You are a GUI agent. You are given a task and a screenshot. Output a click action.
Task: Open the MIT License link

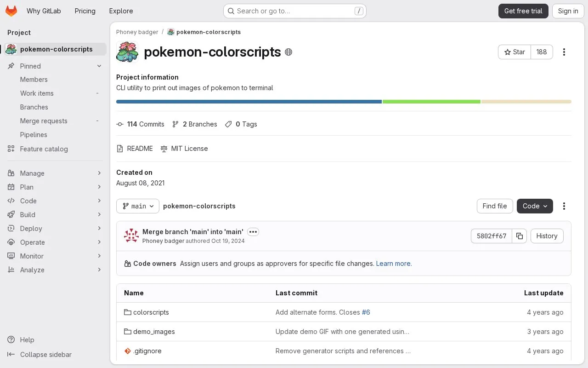point(184,149)
